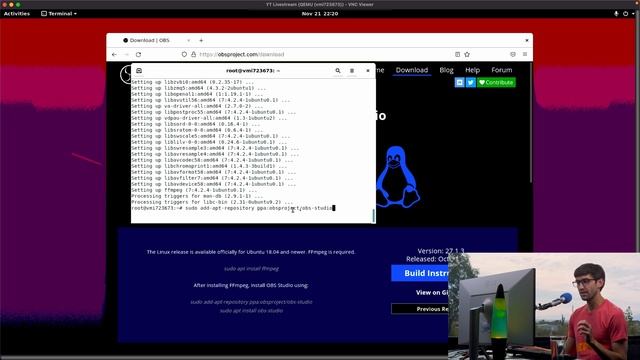The image size is (640, 360).
Task: Open search in the terminal window
Action: pos(338,71)
